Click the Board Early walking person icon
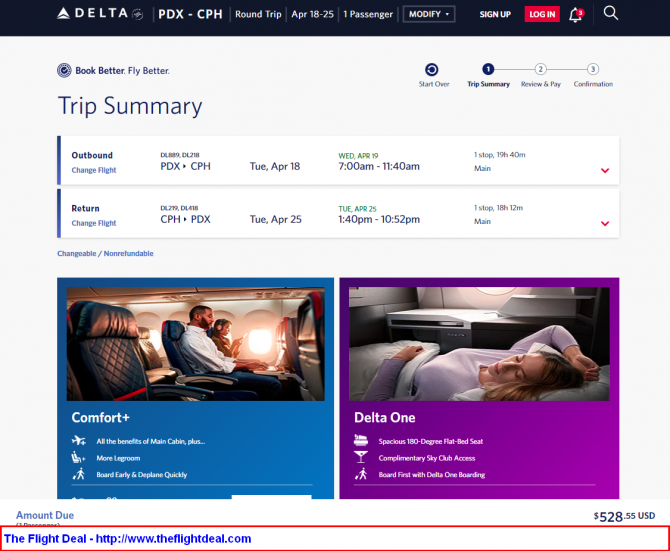Screen dimensions: 670x551 click(x=79, y=474)
